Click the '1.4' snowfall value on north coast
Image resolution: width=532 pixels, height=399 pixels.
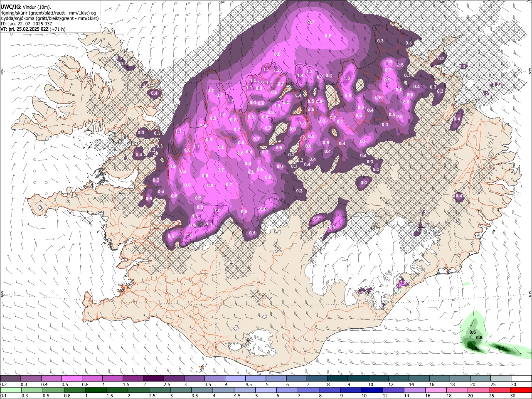coord(300,75)
